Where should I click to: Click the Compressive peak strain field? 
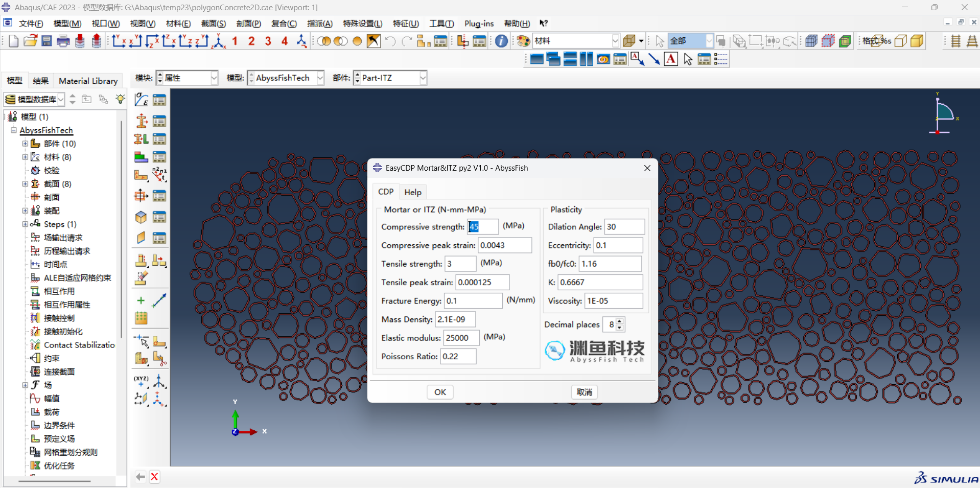504,245
